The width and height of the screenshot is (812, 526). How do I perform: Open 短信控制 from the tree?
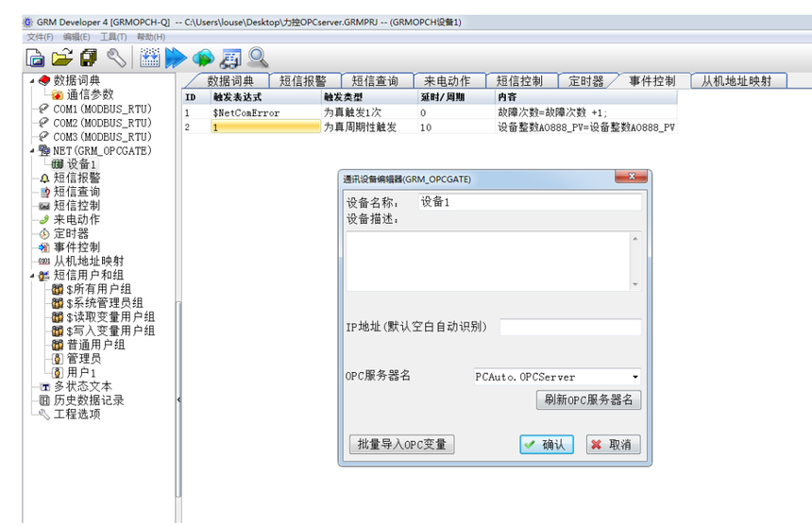76,206
